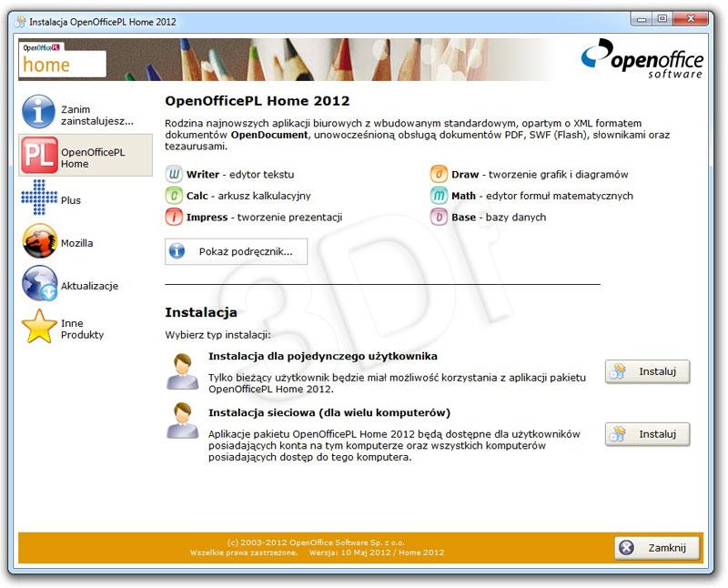Viewport: 728px width, 588px height.
Task: Click the Mozilla dragon icon
Action: point(39,240)
